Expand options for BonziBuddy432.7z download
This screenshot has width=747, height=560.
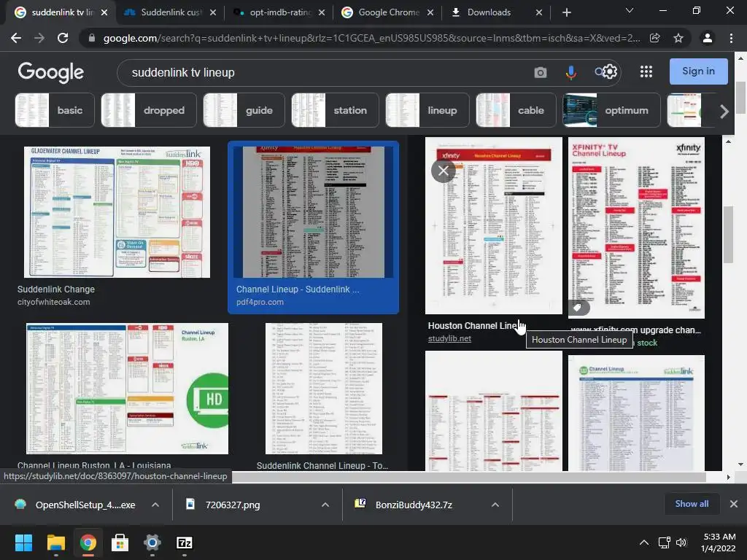[x=495, y=505]
